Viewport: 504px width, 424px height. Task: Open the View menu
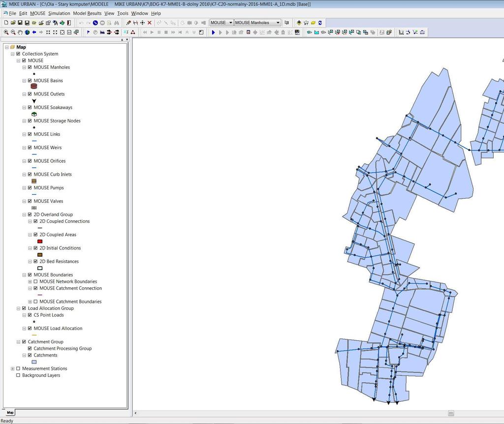coord(109,13)
